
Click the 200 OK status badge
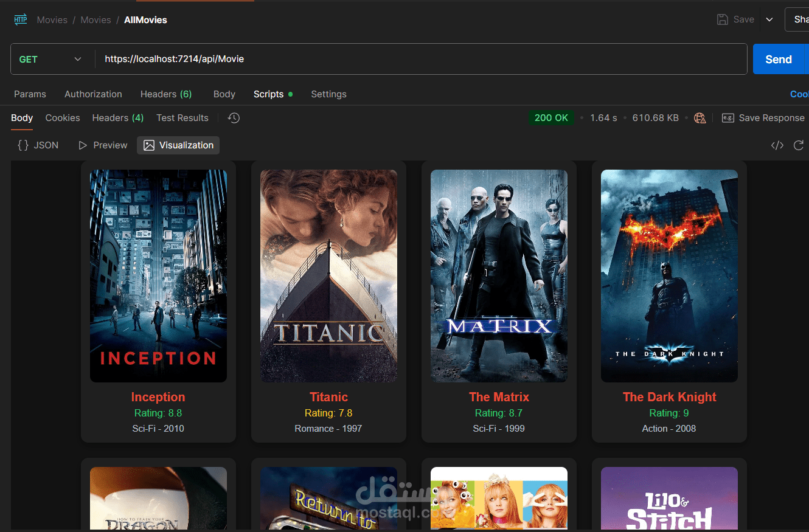point(551,118)
